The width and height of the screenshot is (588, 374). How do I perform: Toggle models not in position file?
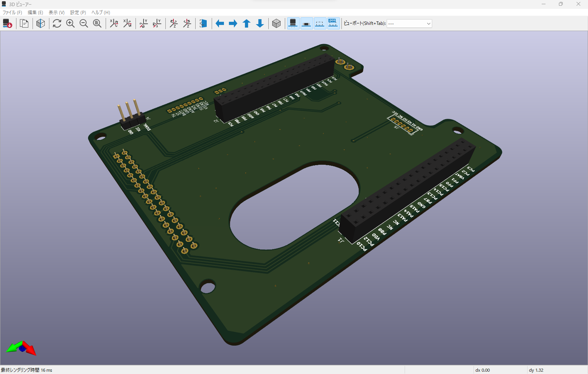coord(333,23)
